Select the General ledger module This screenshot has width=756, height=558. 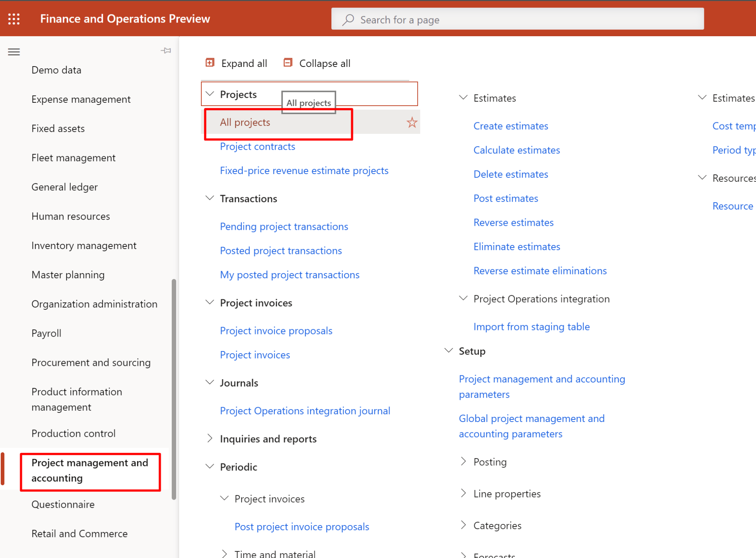pyautogui.click(x=64, y=187)
